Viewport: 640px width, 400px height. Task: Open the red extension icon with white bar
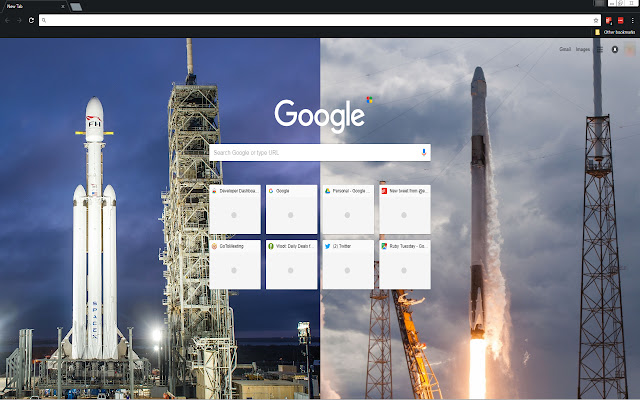620,20
